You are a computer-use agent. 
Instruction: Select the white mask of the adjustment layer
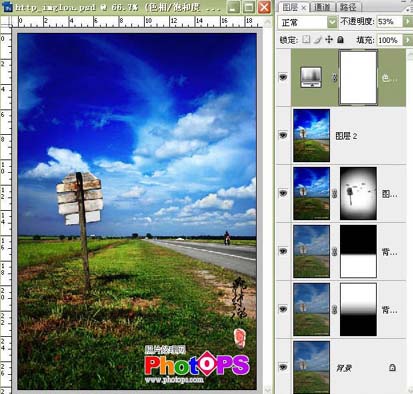coord(358,77)
